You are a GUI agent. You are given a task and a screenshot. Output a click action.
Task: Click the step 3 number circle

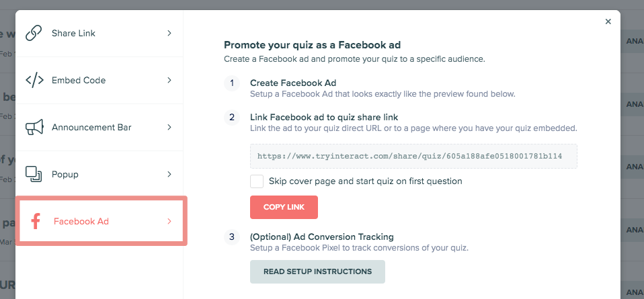click(x=232, y=237)
